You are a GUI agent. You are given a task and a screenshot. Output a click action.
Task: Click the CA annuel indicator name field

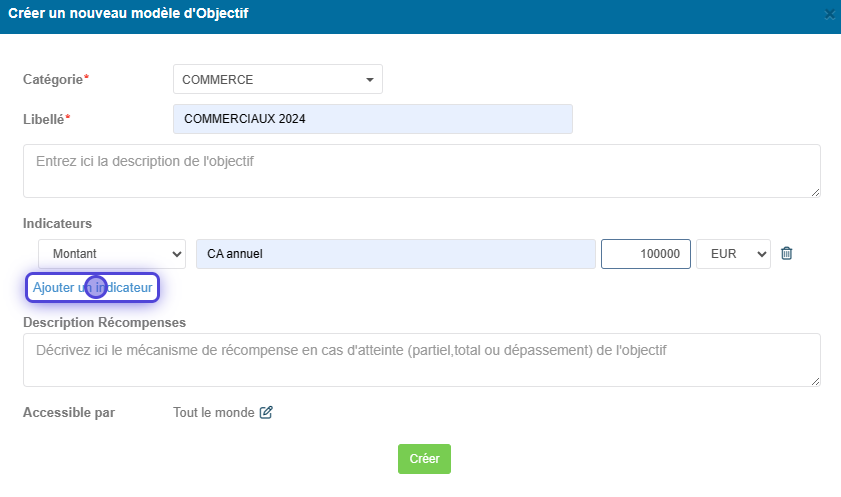396,254
